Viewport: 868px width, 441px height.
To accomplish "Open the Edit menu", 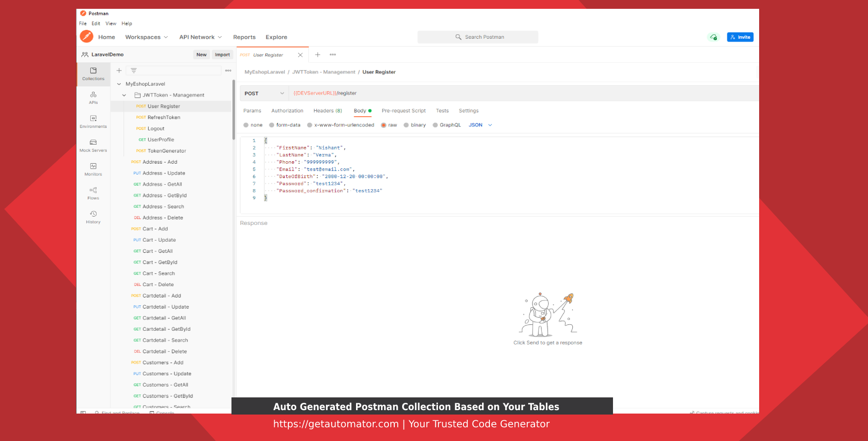I will coord(96,24).
